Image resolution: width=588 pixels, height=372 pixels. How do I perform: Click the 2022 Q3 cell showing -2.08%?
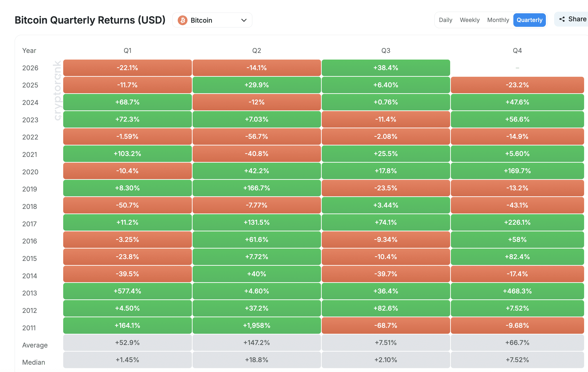pos(386,137)
